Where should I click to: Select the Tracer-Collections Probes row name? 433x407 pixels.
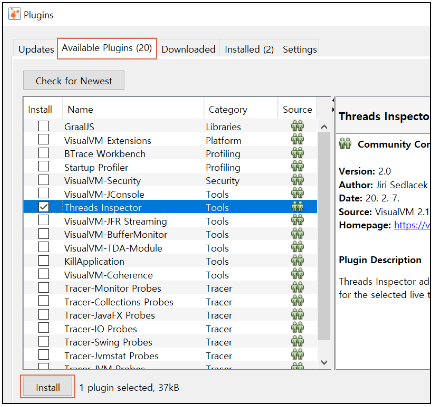tap(119, 302)
